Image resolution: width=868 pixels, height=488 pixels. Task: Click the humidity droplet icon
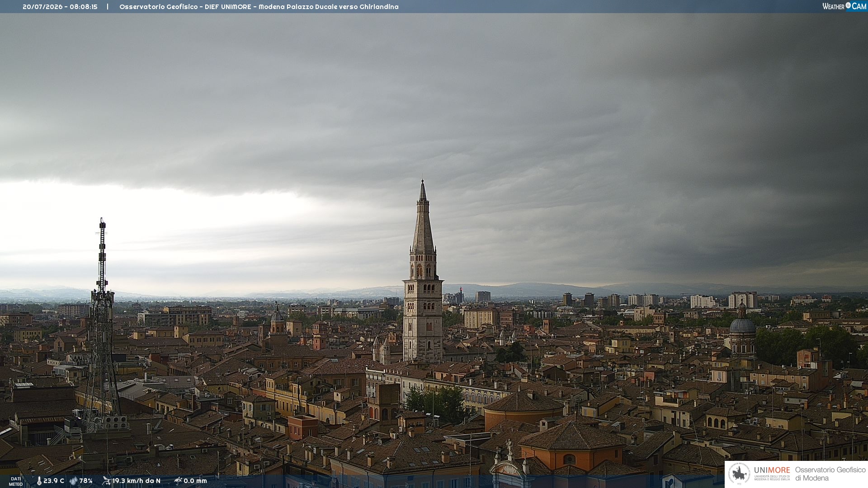click(74, 481)
